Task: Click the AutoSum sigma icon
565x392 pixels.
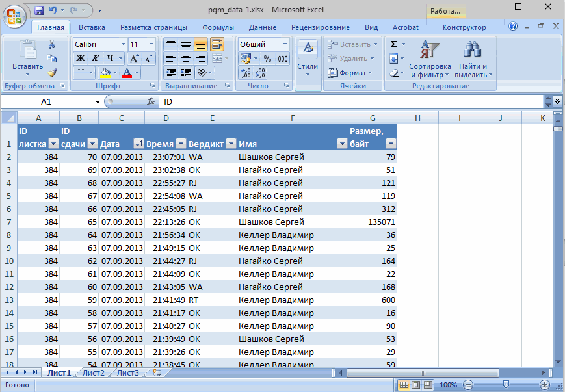Action: pyautogui.click(x=394, y=44)
